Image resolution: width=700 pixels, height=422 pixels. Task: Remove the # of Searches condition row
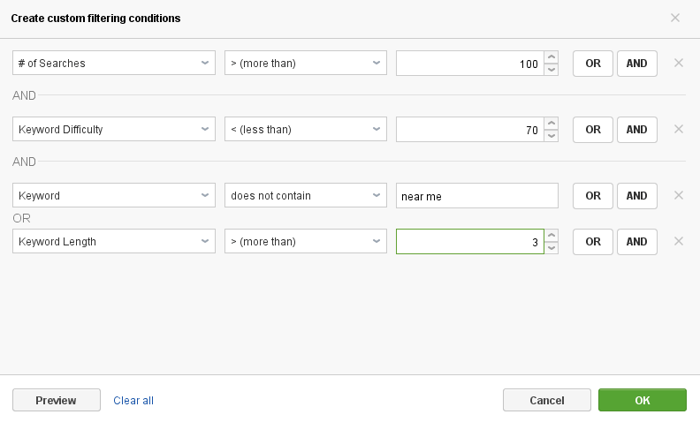pos(679,63)
